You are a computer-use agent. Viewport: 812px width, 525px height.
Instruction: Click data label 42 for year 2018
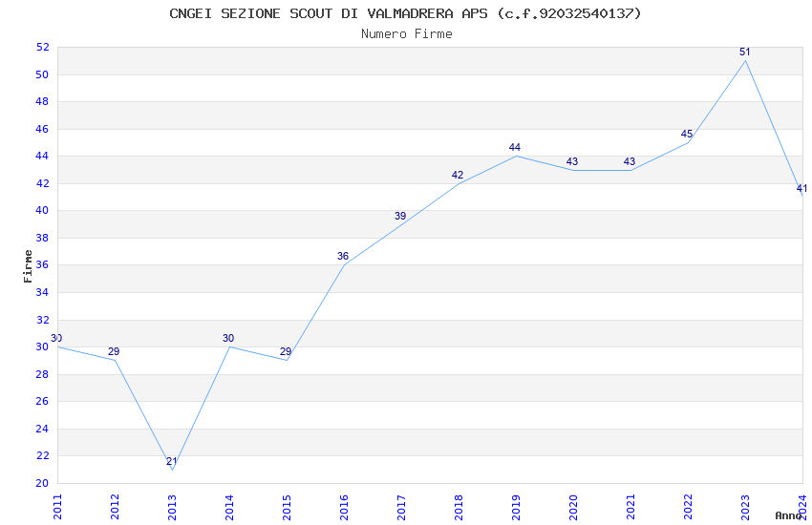458,175
